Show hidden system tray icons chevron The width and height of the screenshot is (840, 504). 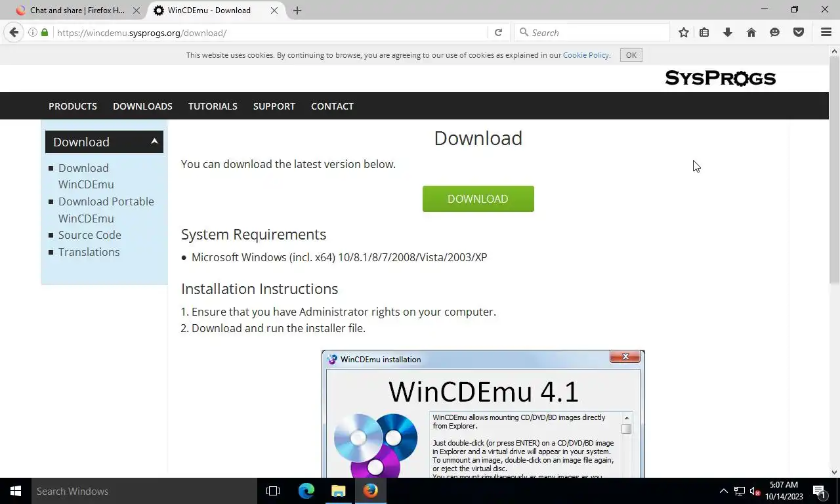724,491
